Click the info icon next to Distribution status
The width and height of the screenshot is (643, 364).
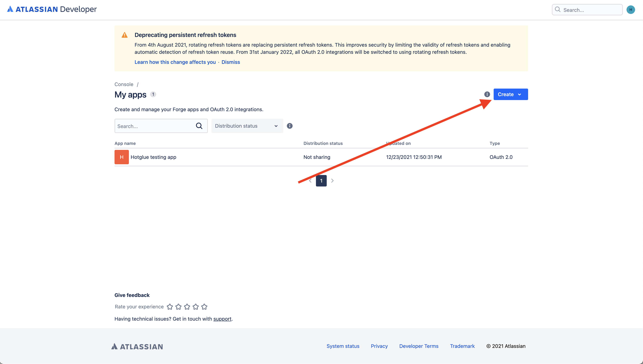pyautogui.click(x=290, y=126)
